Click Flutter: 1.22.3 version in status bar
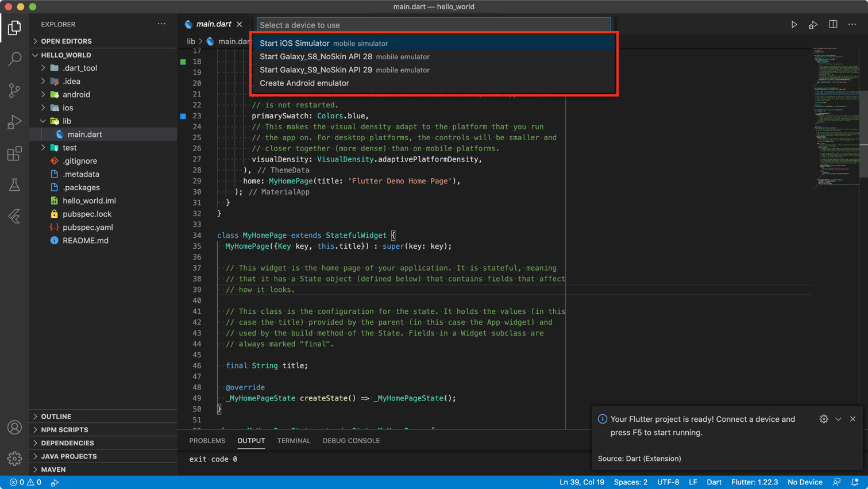 [754, 482]
